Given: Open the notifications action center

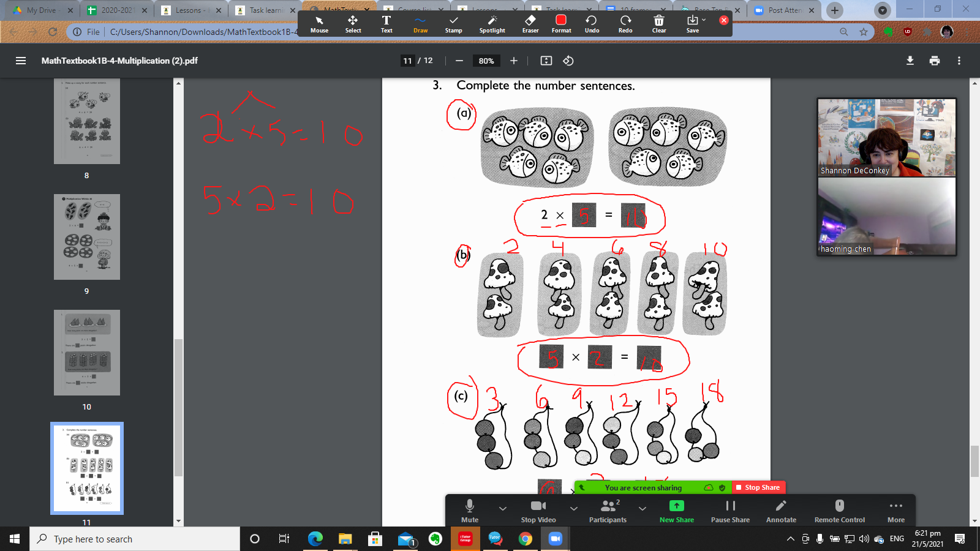Looking at the screenshot, I should coord(960,539).
